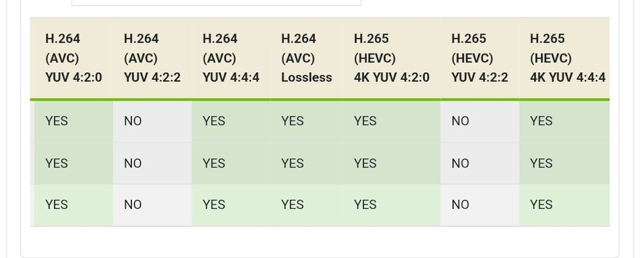
Task: Click first-row YES under H.265 4K YUV 4:4:4
Action: [x=542, y=121]
